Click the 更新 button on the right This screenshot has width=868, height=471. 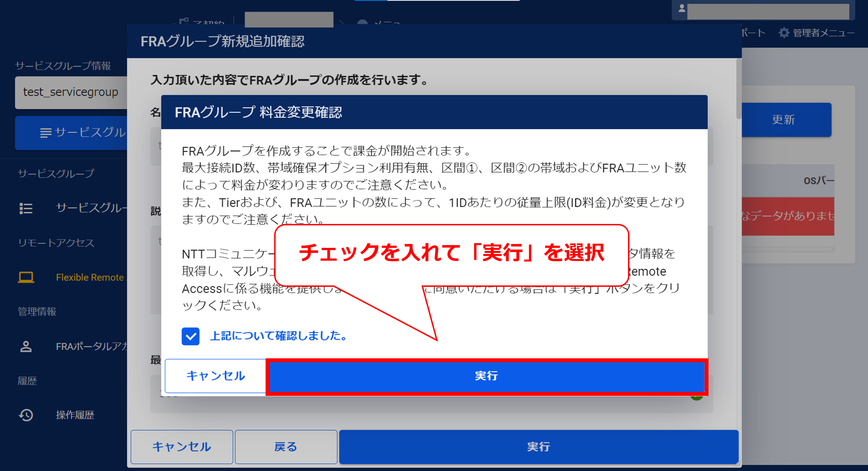click(x=784, y=120)
